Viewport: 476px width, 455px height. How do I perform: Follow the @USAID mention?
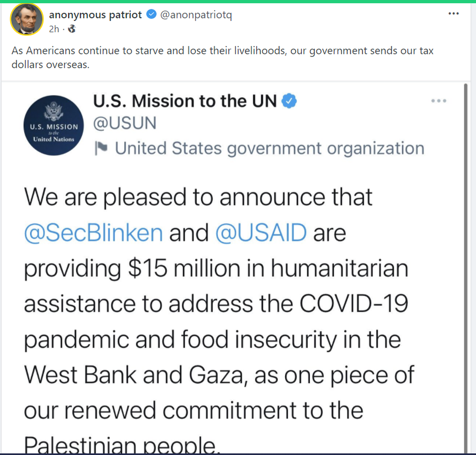[x=261, y=233]
